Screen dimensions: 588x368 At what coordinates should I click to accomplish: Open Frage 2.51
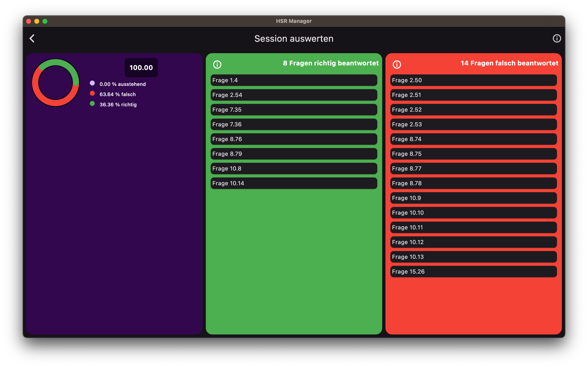(x=473, y=95)
